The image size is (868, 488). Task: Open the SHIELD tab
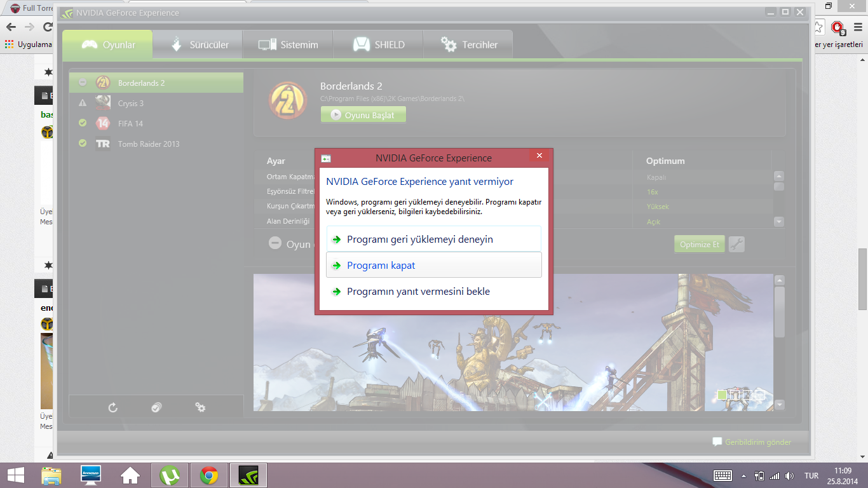tap(379, 44)
